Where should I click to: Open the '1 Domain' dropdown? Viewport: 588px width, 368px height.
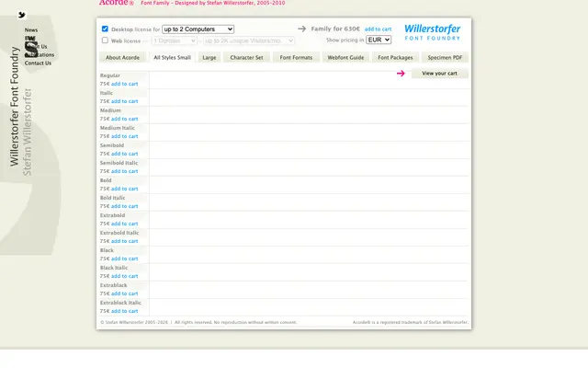[175, 40]
